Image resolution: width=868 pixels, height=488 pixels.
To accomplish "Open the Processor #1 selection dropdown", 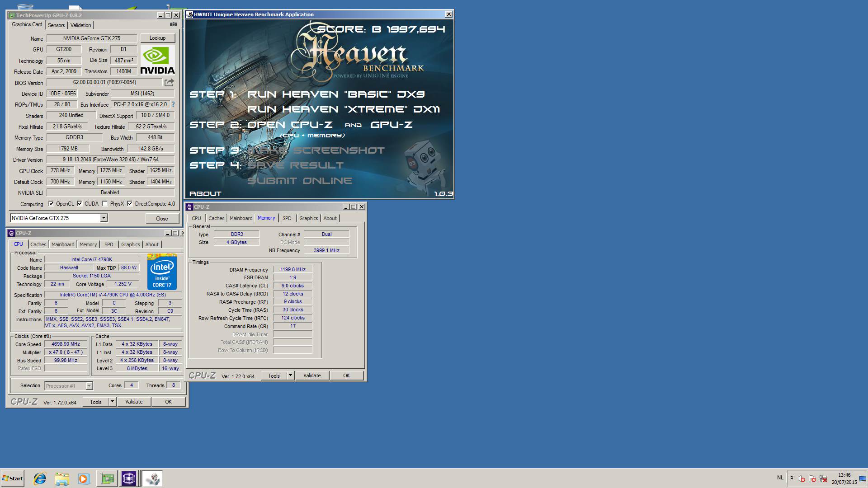I will point(89,386).
